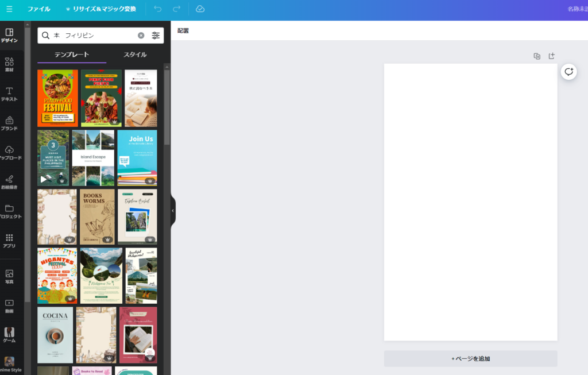Click the undo arrow icon
Screen dimensions: 588x375
pos(158,9)
